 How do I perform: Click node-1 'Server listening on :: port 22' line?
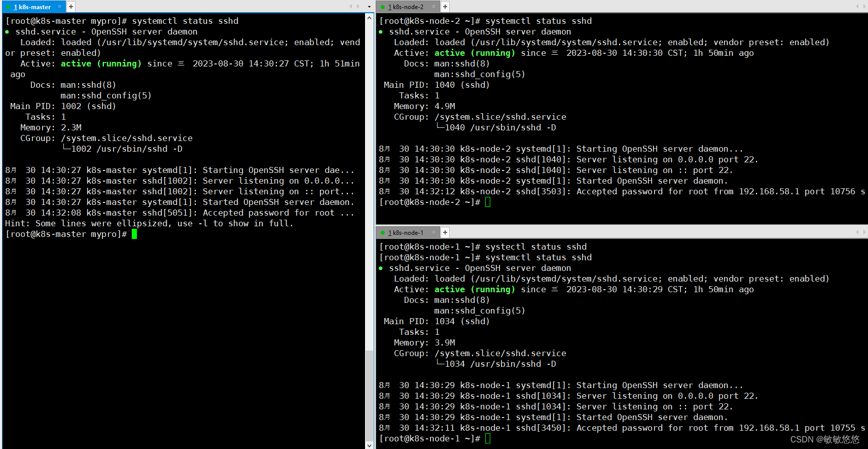(x=556, y=406)
